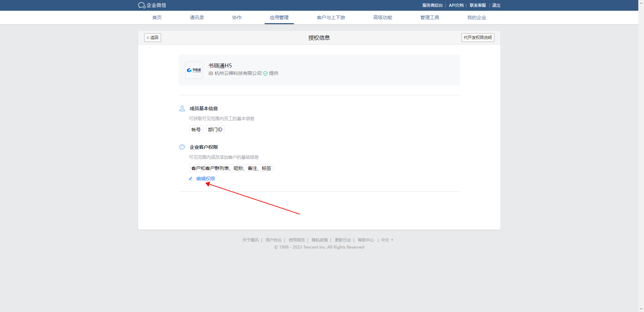Click the pencil icon beside 编辑权限

191,179
